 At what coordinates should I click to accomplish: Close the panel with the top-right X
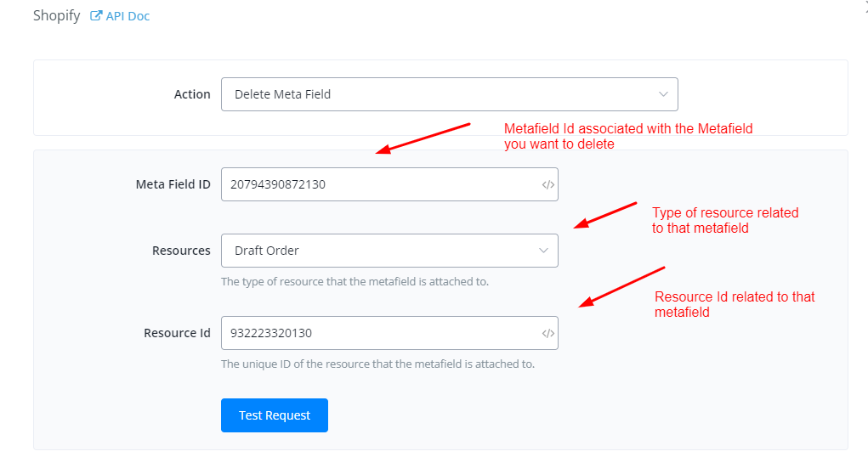click(865, 7)
